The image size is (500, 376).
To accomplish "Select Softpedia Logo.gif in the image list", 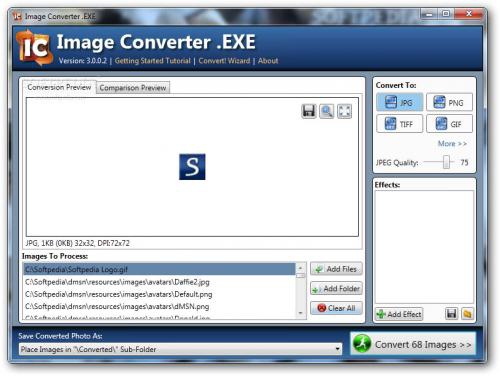I will pos(159,269).
